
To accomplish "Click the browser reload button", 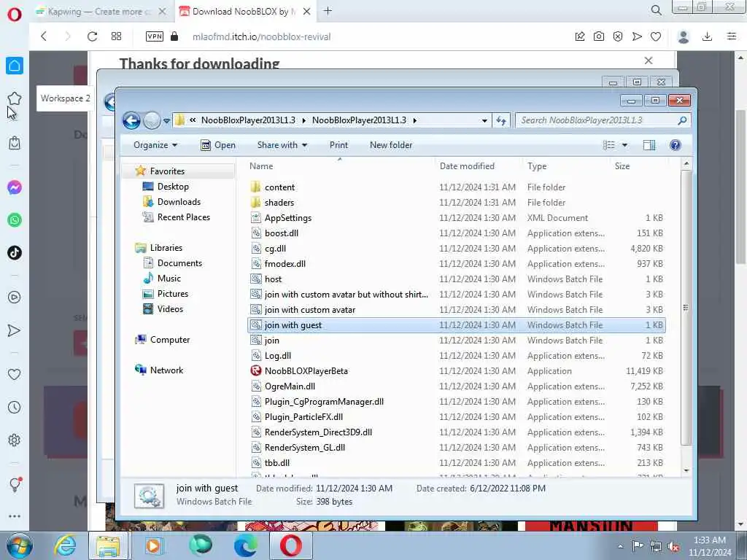I will pyautogui.click(x=92, y=36).
